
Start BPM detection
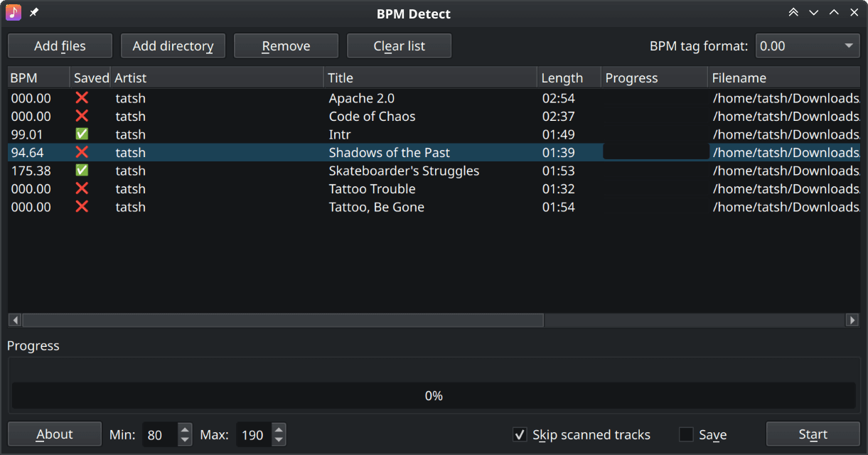pyautogui.click(x=813, y=434)
